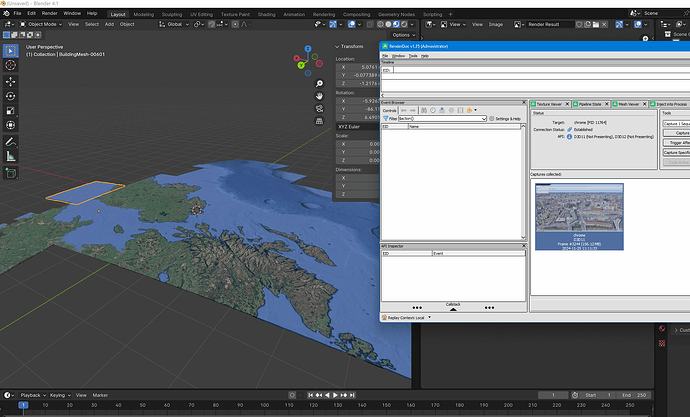This screenshot has height=417, width=690.
Task: Collapse the Transform panel
Action: coord(337,46)
